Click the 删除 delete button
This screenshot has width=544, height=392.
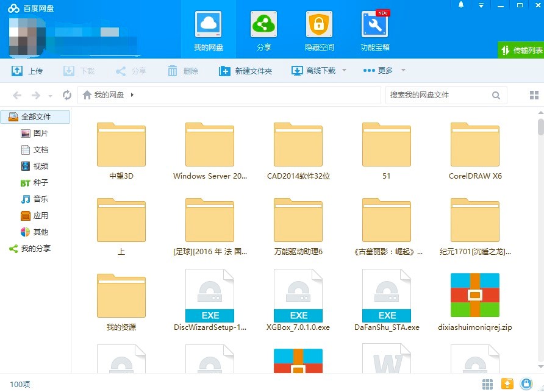(x=183, y=71)
